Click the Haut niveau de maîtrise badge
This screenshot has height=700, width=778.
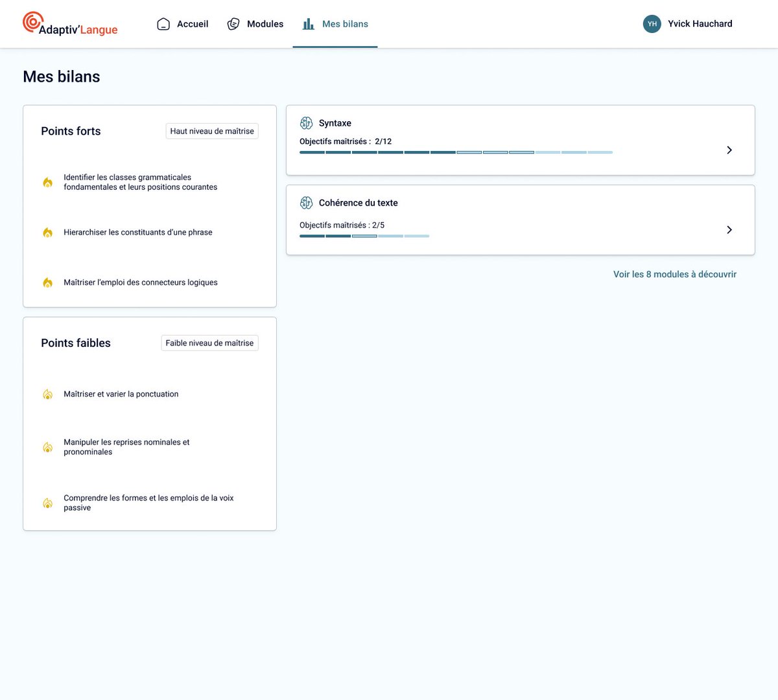click(x=212, y=131)
